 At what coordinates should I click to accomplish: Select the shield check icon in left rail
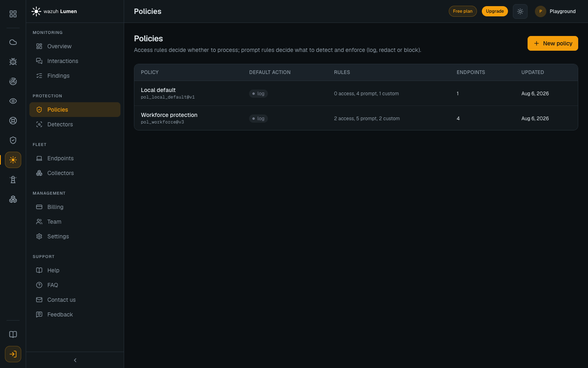coord(13,140)
